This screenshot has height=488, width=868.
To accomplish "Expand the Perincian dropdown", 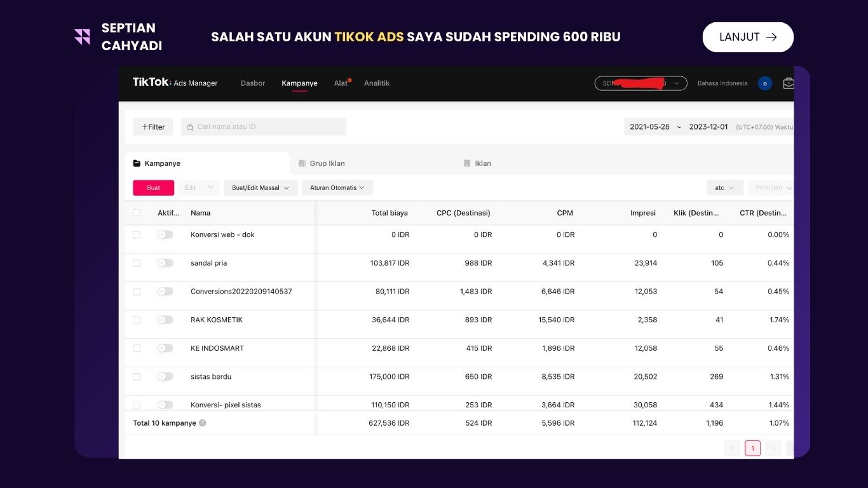I will tap(771, 187).
